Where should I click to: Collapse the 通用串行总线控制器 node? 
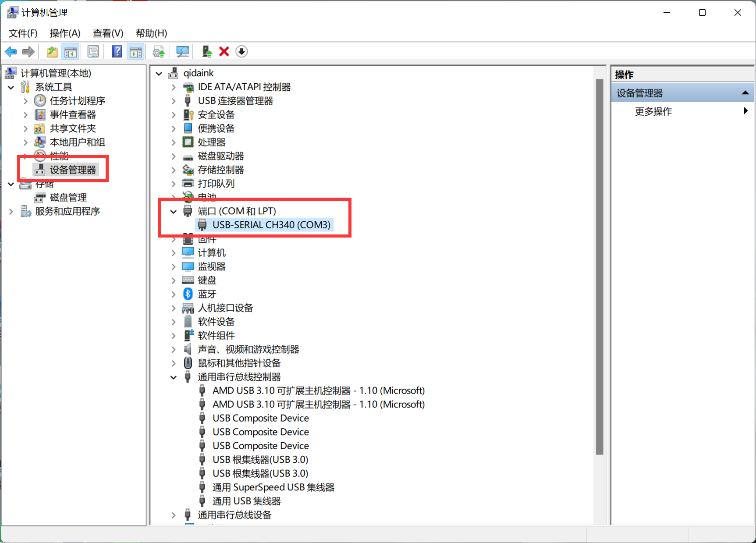click(x=174, y=377)
